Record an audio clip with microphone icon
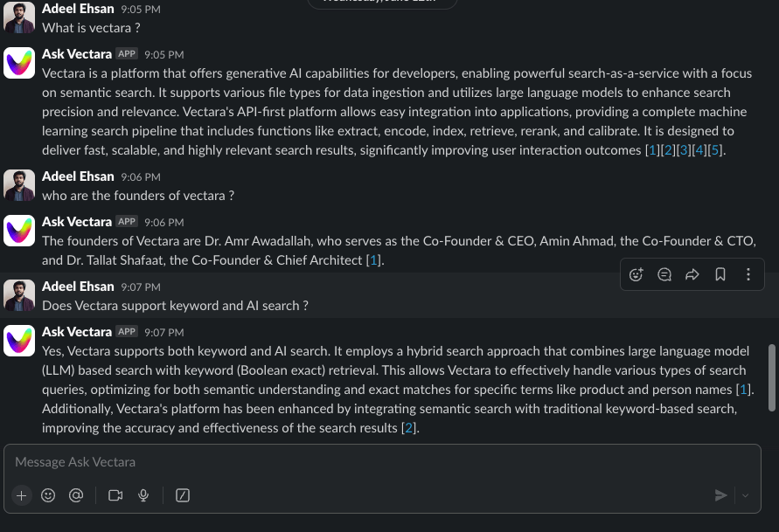This screenshot has height=532, width=779. click(143, 495)
